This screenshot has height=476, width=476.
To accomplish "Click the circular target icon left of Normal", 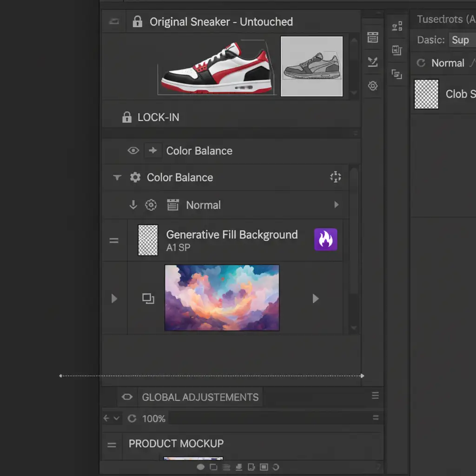I will click(151, 205).
